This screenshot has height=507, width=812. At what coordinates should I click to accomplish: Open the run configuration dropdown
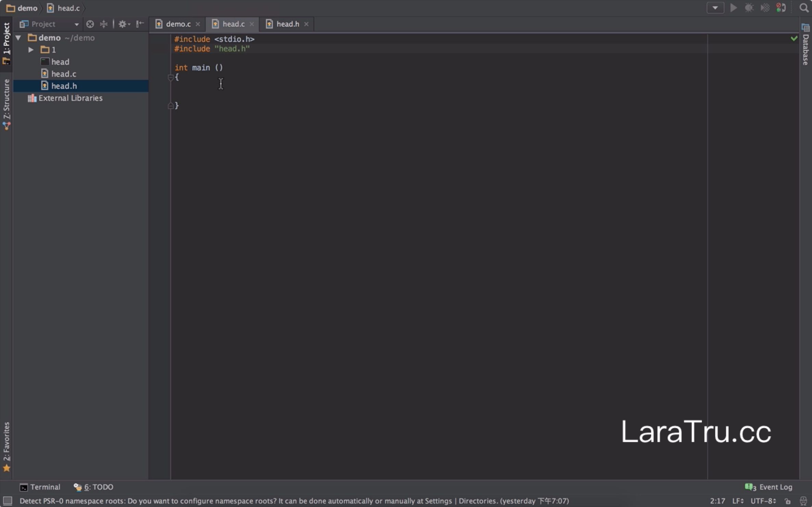click(715, 8)
